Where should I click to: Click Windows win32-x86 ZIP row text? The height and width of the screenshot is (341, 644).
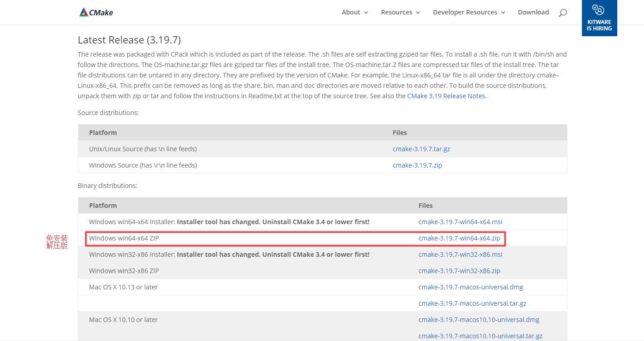click(124, 271)
